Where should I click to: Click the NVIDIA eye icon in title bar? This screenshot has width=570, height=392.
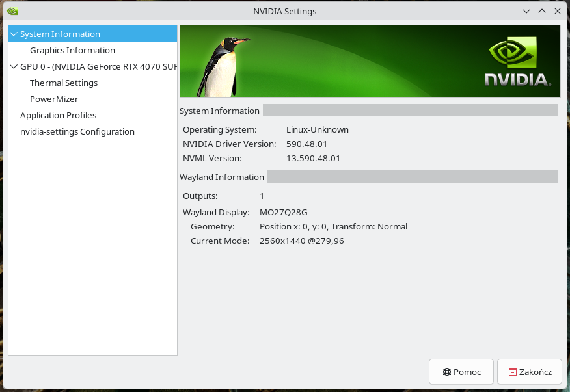click(12, 11)
